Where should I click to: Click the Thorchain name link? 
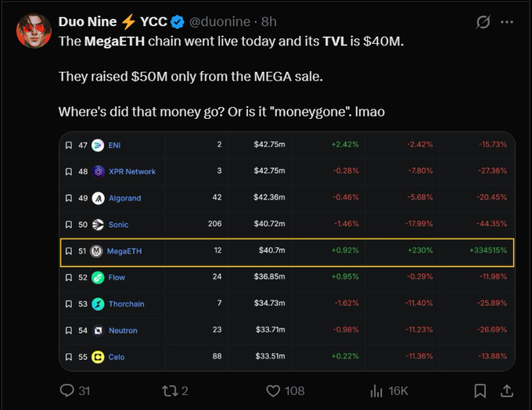126,304
